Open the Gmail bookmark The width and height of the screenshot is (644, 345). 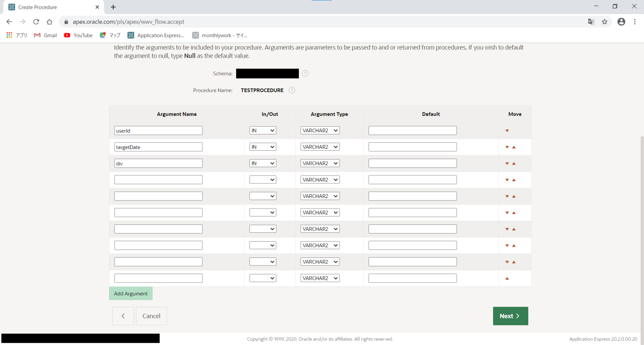click(x=46, y=36)
